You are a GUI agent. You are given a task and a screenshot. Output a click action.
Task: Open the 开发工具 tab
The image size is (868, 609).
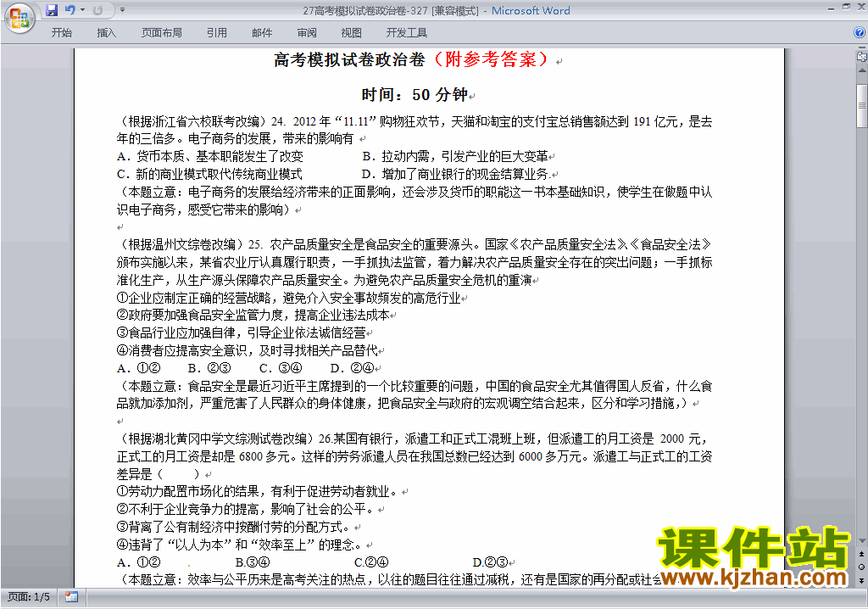pos(407,33)
